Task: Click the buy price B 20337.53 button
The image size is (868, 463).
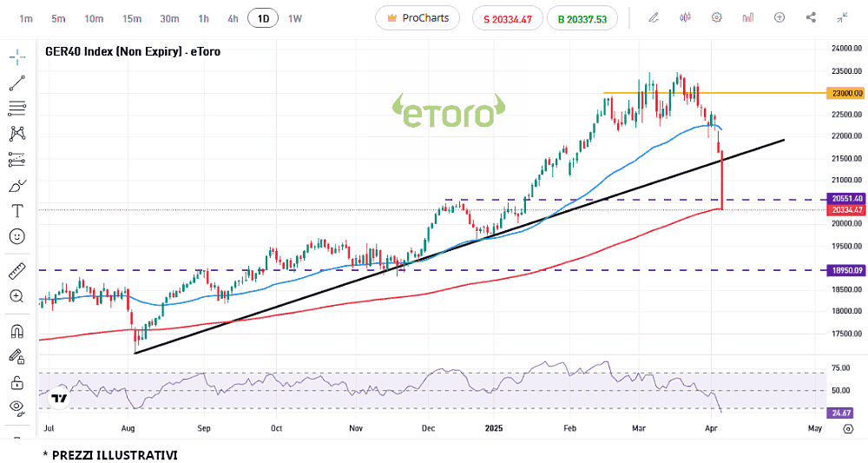Action: tap(582, 19)
